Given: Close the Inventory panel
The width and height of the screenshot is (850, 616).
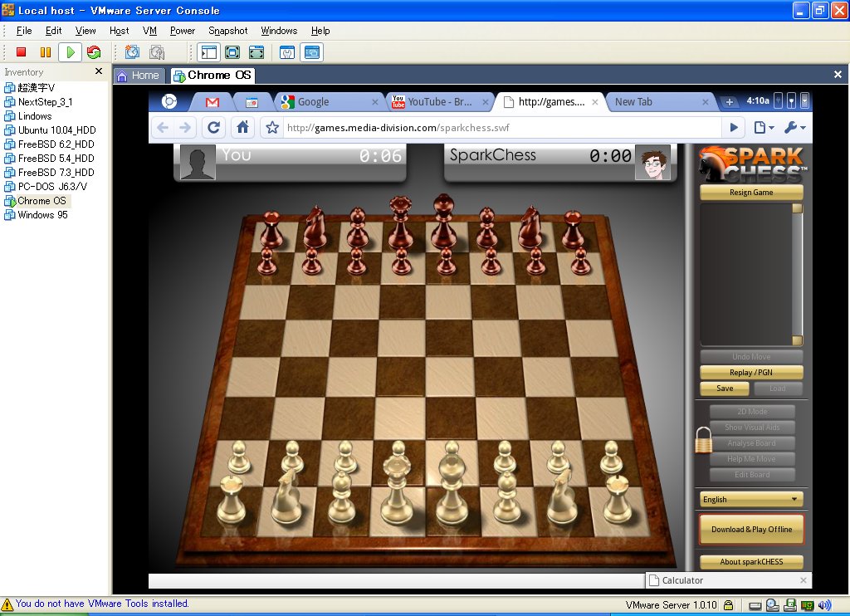Looking at the screenshot, I should pos(99,71).
